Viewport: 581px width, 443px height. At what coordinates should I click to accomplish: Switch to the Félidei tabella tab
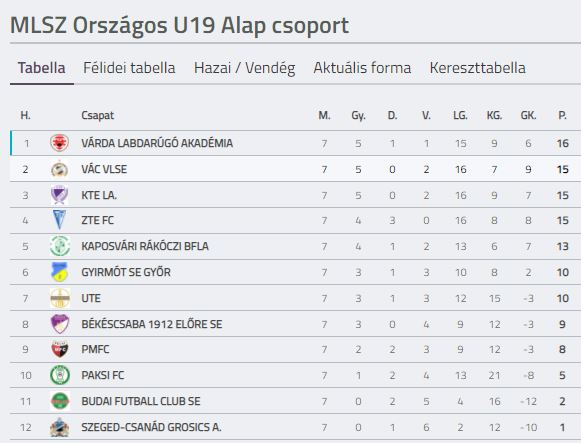129,68
